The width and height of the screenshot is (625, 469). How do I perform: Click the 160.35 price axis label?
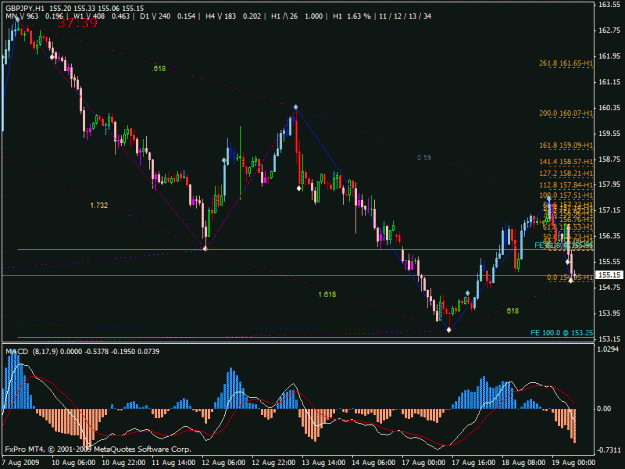(x=609, y=108)
